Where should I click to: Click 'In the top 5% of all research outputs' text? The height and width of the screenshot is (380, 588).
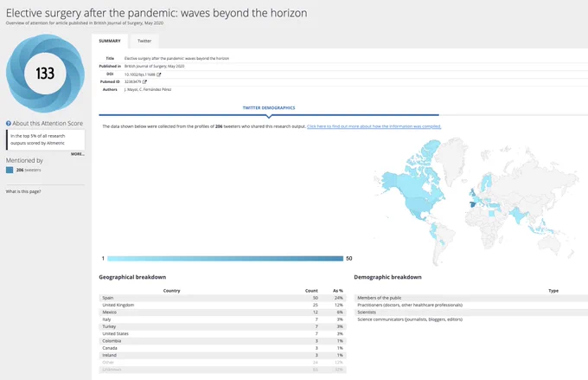(x=37, y=139)
